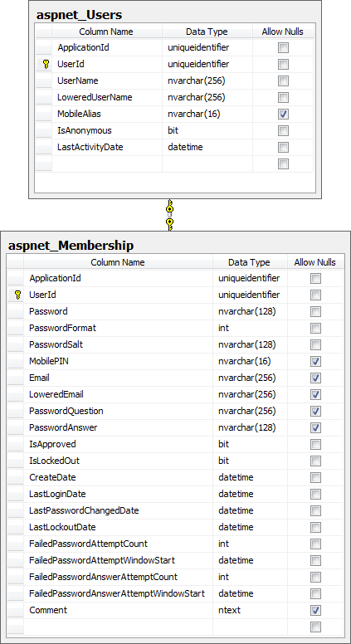Select Password column name cell
This screenshot has height=644, width=351.
(118, 311)
